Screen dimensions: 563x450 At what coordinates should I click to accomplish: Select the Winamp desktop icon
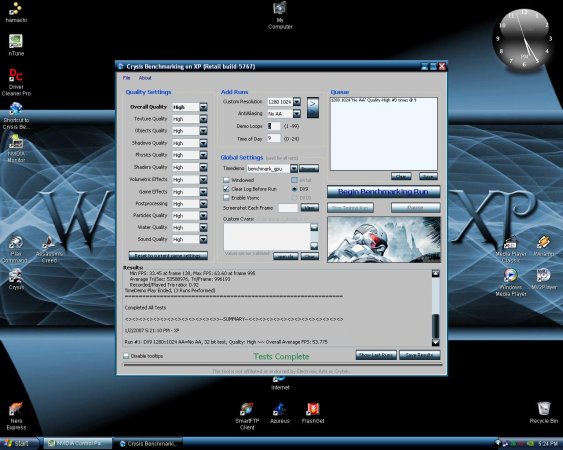pyautogui.click(x=544, y=246)
